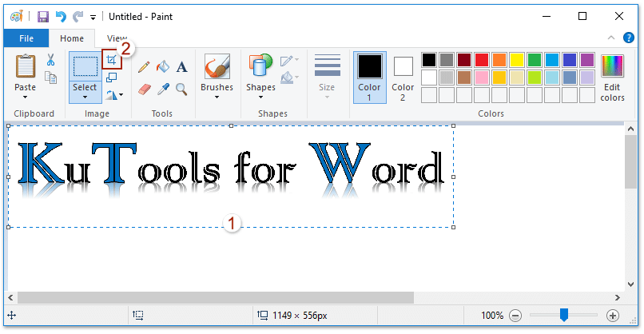Pick the purple color swatch
The width and height of the screenshot is (644, 334).
pos(587,60)
